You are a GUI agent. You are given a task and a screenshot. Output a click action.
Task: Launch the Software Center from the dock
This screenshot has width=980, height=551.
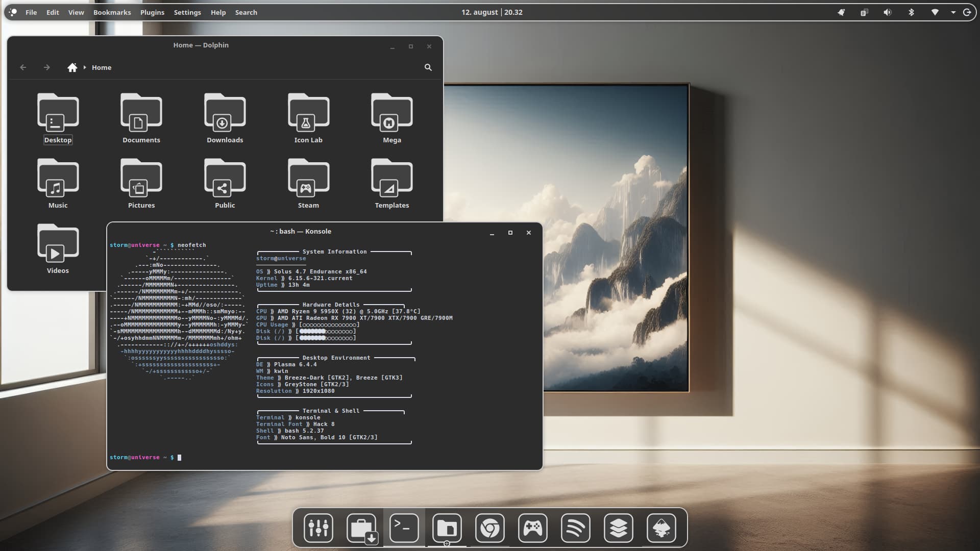coord(362,528)
